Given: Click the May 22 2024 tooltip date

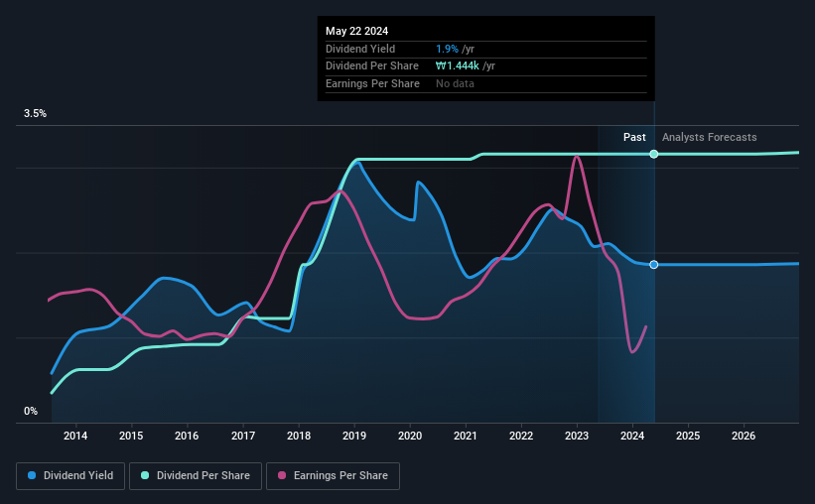Looking at the screenshot, I should [x=356, y=31].
